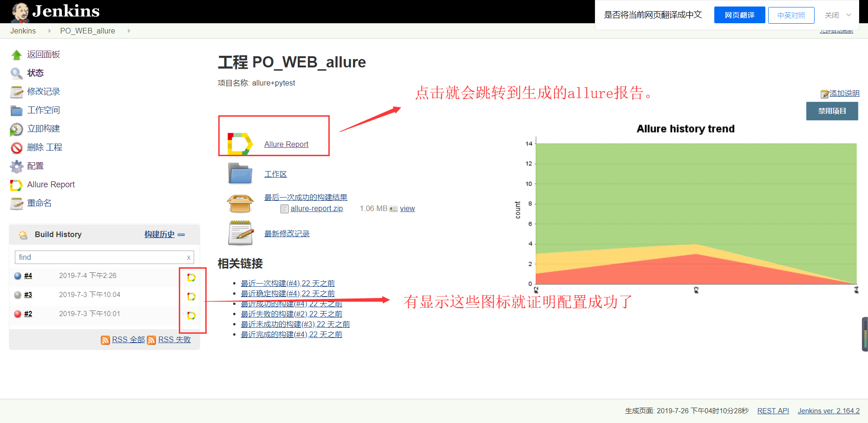Open 最后一次成功的构建结果 link
This screenshot has width=868, height=423.
306,198
